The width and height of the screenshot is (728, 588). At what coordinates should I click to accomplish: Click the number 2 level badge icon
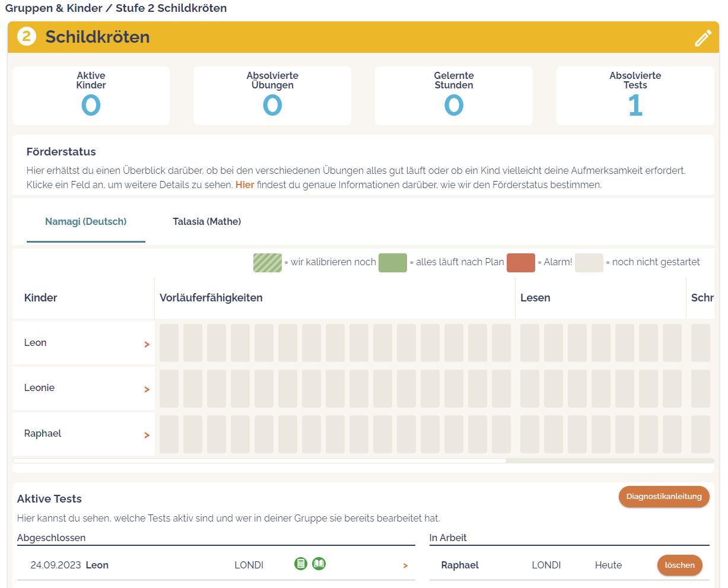pyautogui.click(x=26, y=37)
